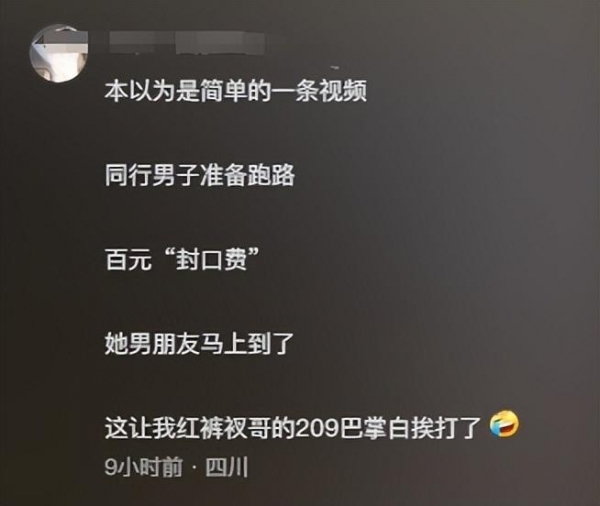This screenshot has width=600, height=506.
Task: Click the word 跑路 in the second line
Action: (271, 175)
